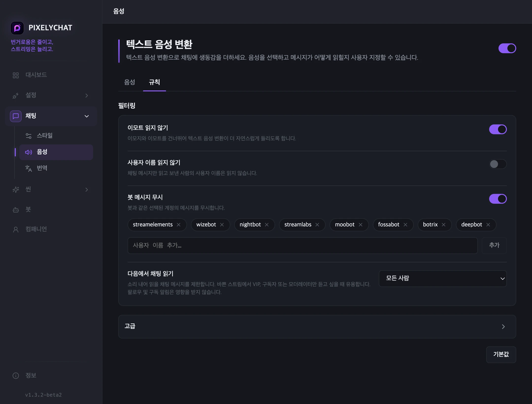Screen dimensions: 532x404
Task: Click the 음성 speaker icon in sidebar
Action: tap(29, 152)
